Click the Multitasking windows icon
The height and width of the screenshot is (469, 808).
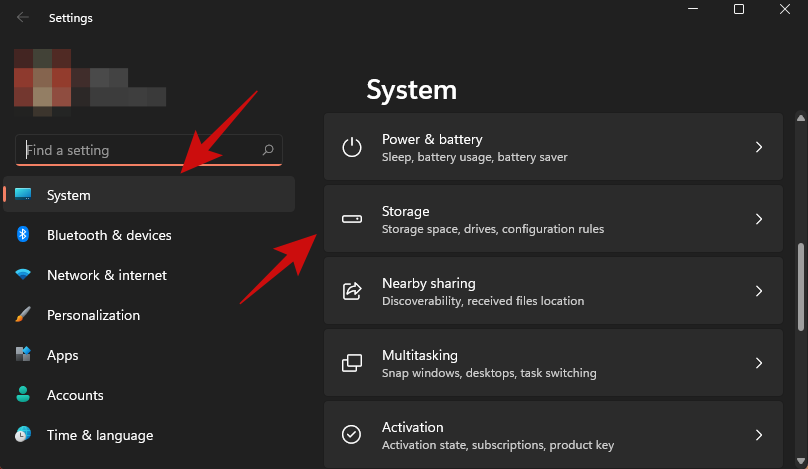[x=352, y=363]
